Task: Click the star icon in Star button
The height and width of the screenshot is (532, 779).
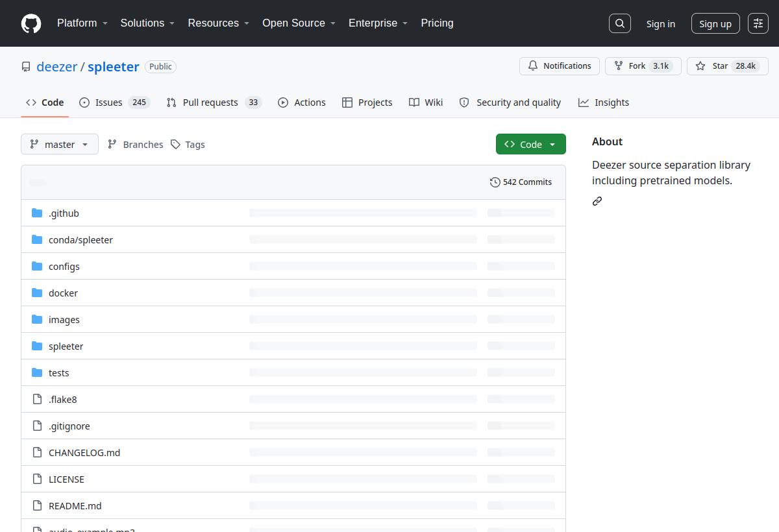Action: click(700, 66)
